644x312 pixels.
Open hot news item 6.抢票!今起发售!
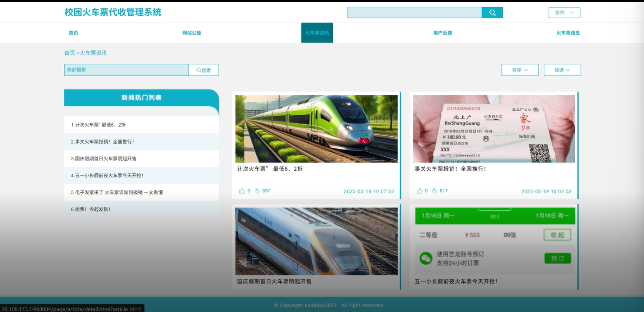pos(142,209)
